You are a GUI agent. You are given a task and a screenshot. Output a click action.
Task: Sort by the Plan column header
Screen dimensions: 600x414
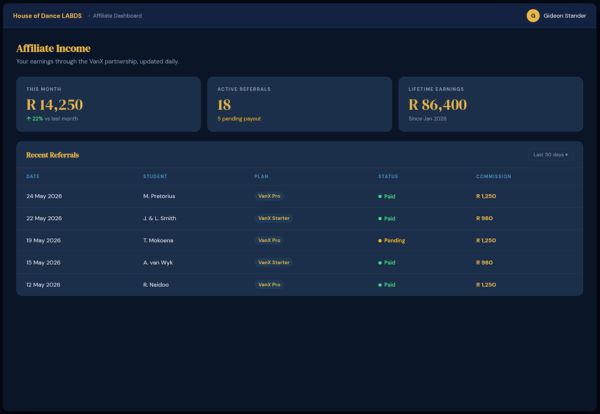click(x=261, y=176)
